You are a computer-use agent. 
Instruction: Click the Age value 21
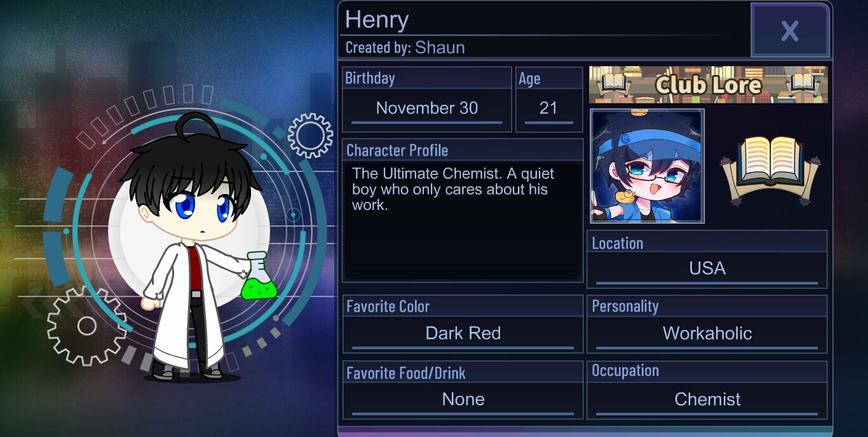click(548, 108)
